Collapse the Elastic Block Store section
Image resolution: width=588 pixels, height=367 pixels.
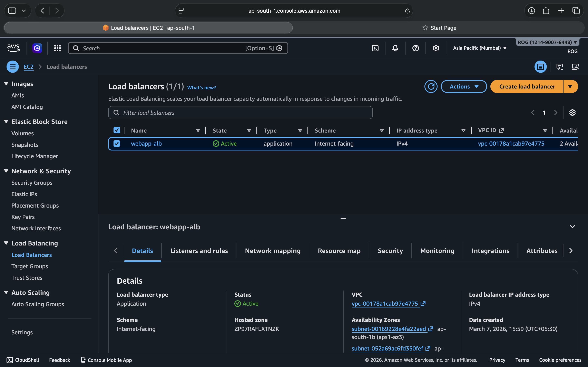6,122
